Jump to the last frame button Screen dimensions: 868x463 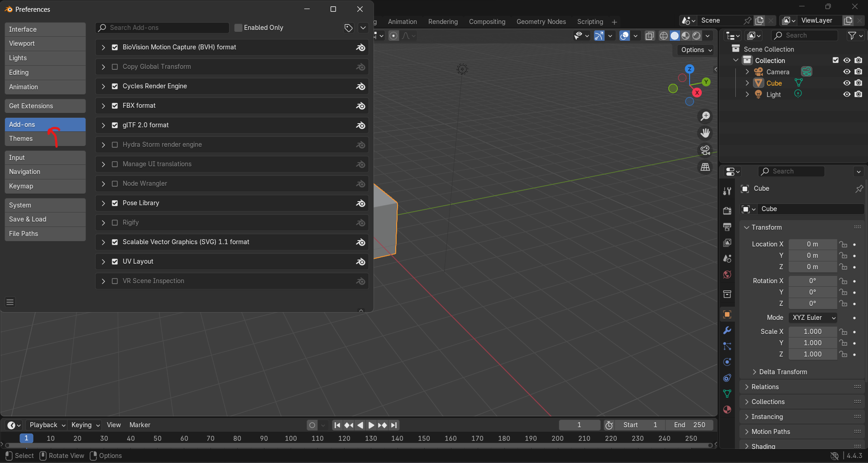tap(394, 425)
